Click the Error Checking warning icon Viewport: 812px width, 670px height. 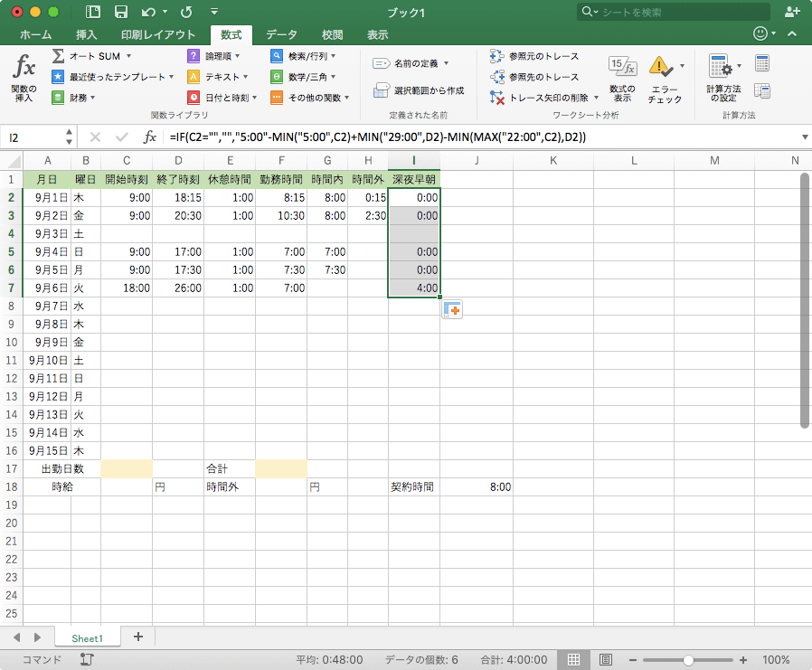(x=660, y=66)
